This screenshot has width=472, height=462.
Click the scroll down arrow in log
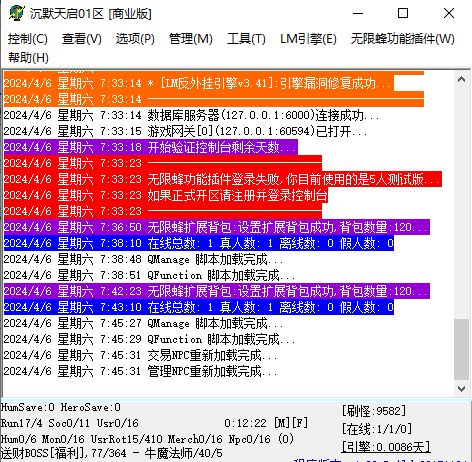(x=461, y=389)
